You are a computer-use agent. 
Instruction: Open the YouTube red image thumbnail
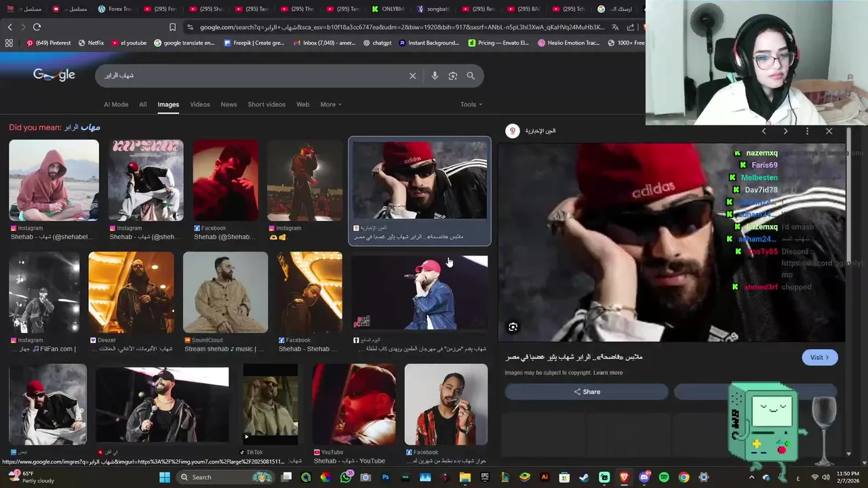point(354,404)
